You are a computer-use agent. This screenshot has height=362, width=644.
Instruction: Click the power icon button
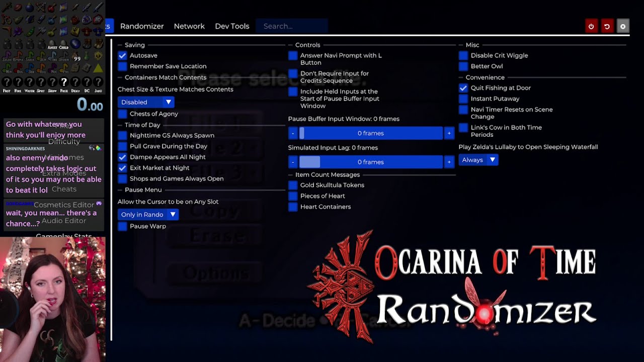pos(591,26)
